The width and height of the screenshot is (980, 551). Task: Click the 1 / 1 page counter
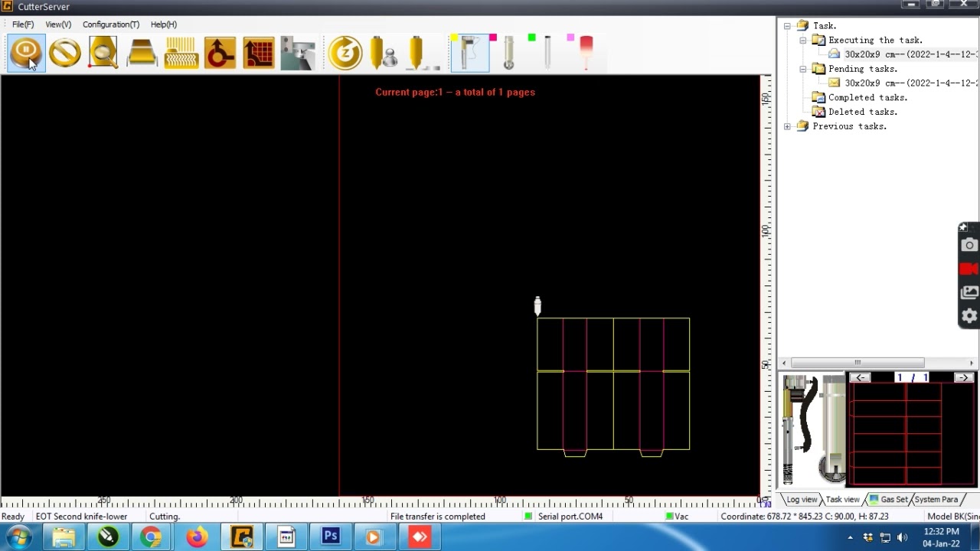pos(912,377)
